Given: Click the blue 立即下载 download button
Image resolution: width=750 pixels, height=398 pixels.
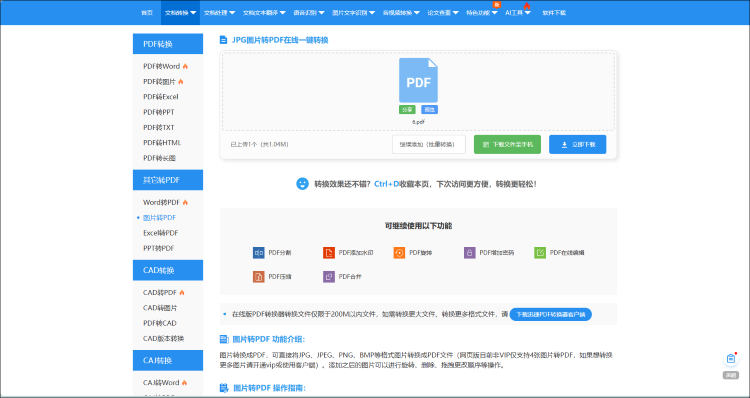Looking at the screenshot, I should tap(577, 144).
